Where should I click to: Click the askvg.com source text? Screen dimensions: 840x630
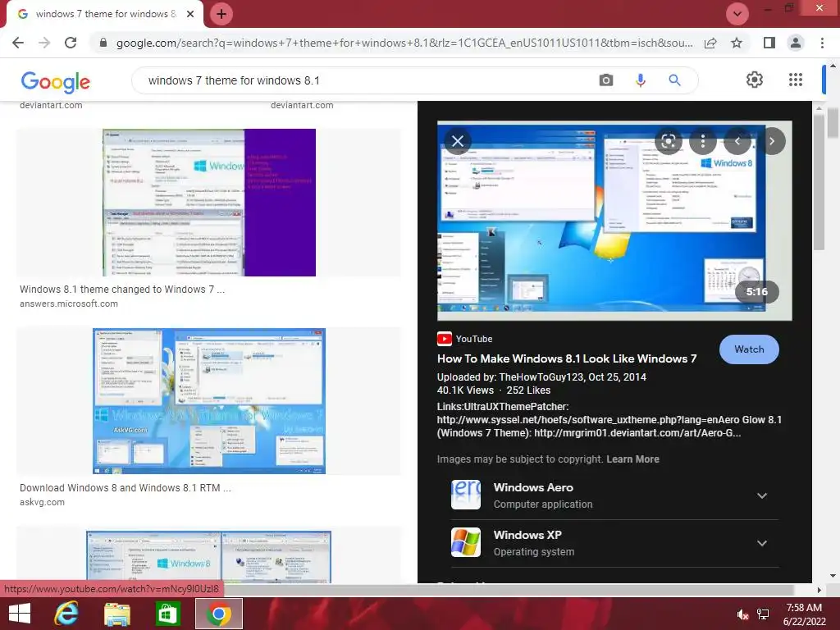point(42,503)
